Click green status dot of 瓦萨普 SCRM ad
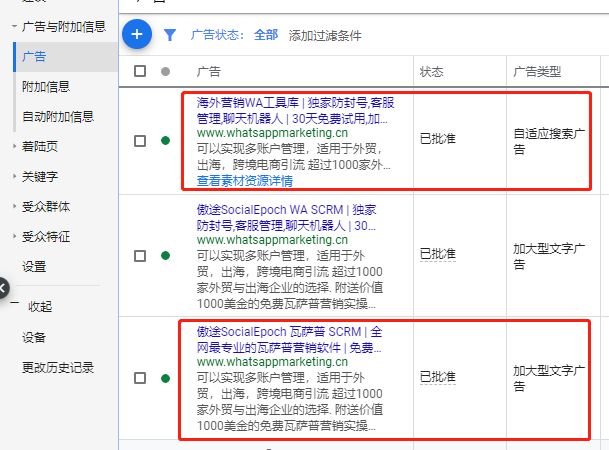609x450 pixels. tap(165, 378)
